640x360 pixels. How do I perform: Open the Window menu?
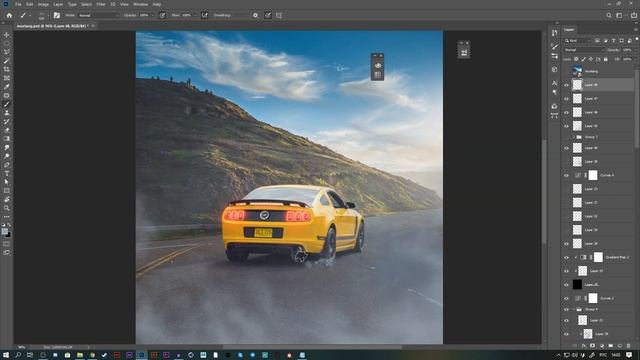pyautogui.click(x=141, y=4)
